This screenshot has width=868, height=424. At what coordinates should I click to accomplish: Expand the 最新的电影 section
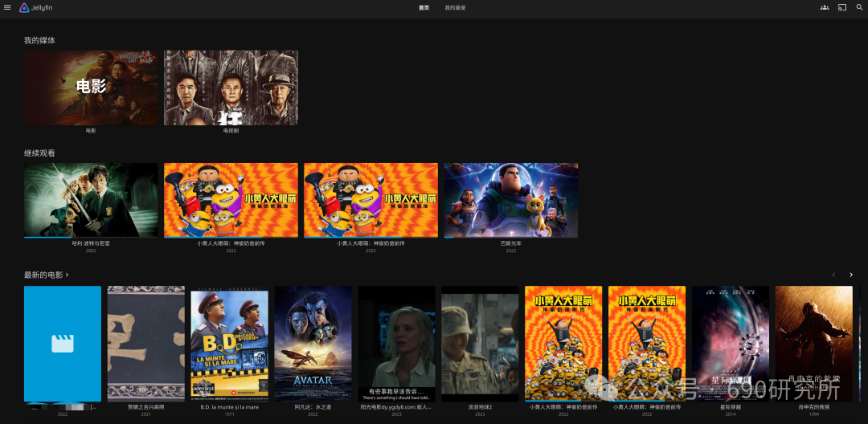[46, 275]
